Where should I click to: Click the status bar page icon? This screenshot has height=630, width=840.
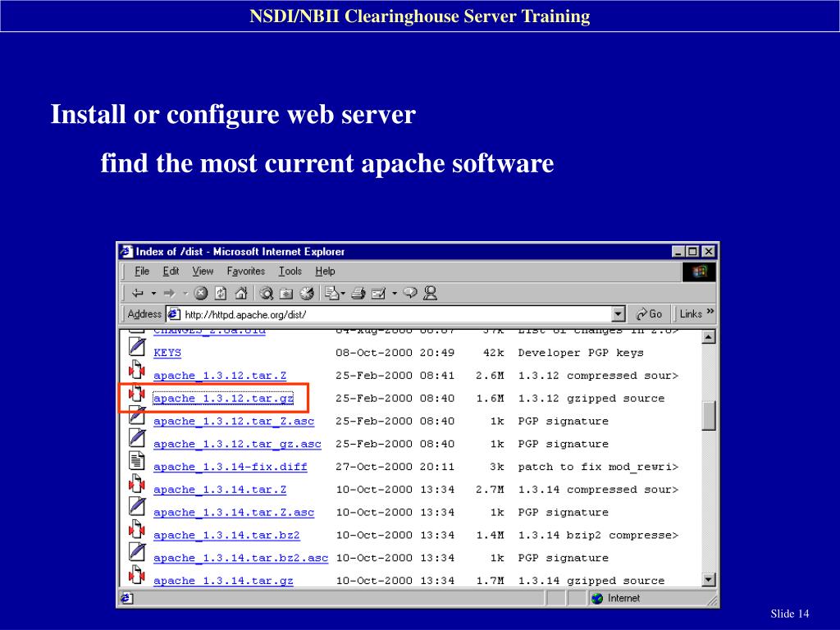coord(126,598)
